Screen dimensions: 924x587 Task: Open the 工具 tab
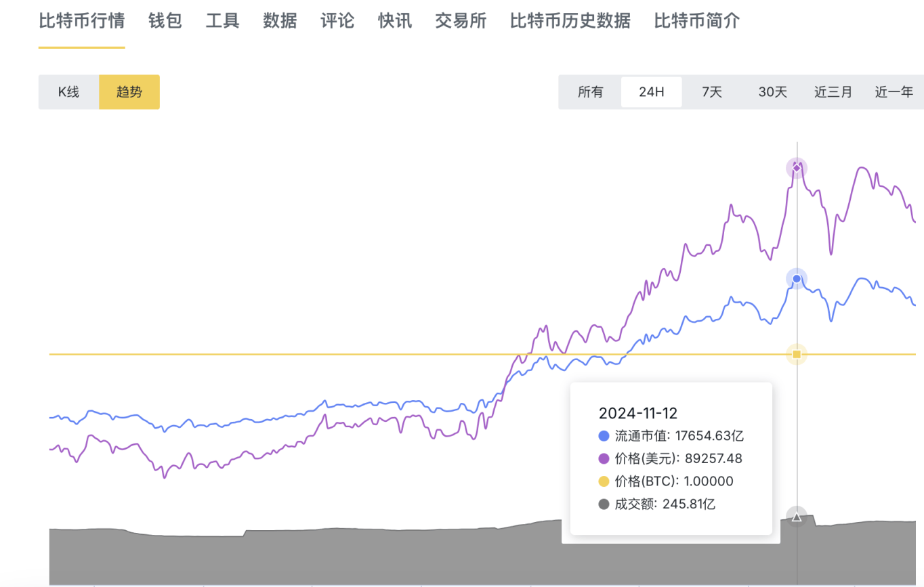(x=223, y=21)
